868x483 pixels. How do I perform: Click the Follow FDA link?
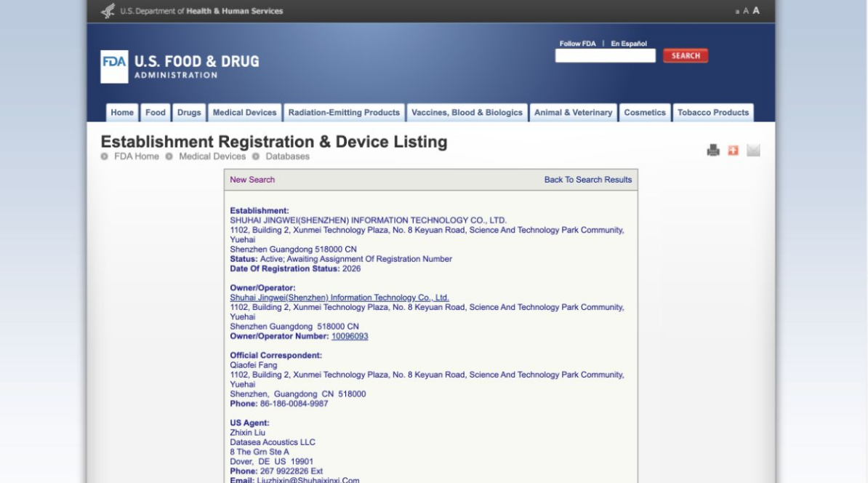[577, 43]
